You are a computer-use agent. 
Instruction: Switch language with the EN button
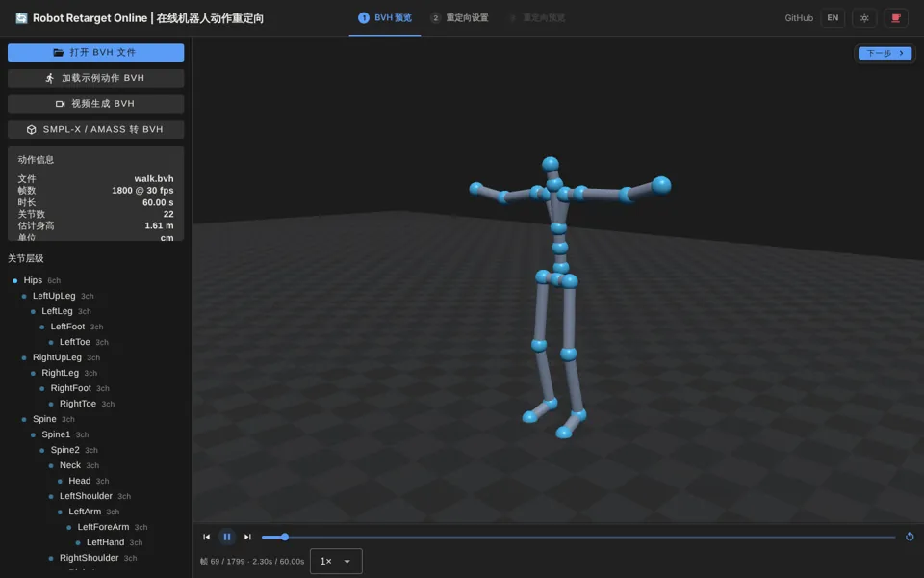pos(833,18)
